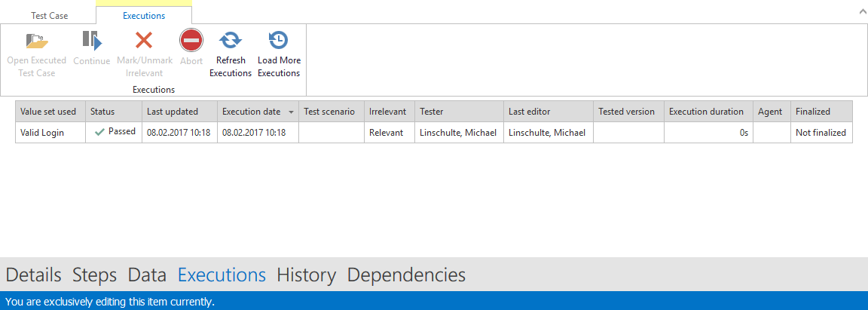The image size is (868, 310).
Task: Open the Dependencies section
Action: [406, 275]
